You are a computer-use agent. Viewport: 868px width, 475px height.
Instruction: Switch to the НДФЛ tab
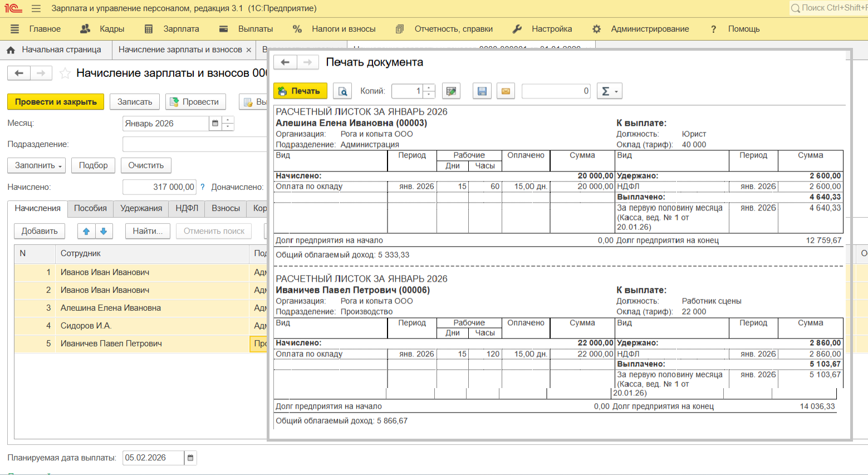coord(187,208)
